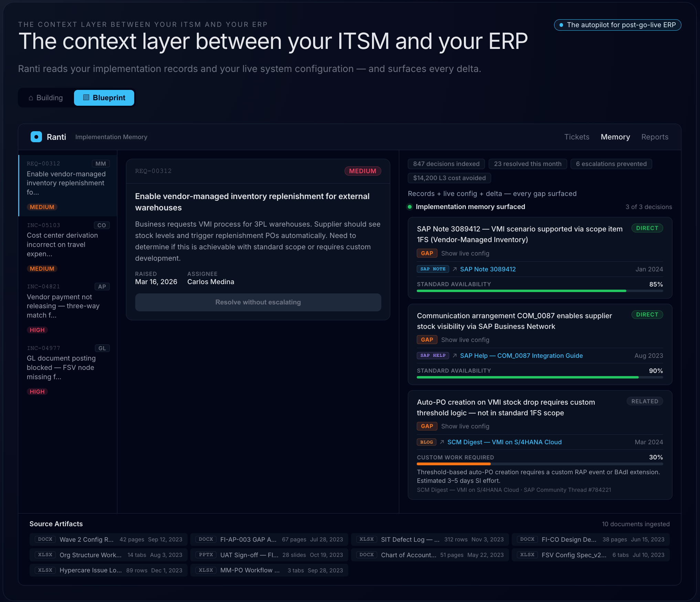Show live config for COM_0087 arrangement card
The height and width of the screenshot is (602, 700).
click(465, 340)
